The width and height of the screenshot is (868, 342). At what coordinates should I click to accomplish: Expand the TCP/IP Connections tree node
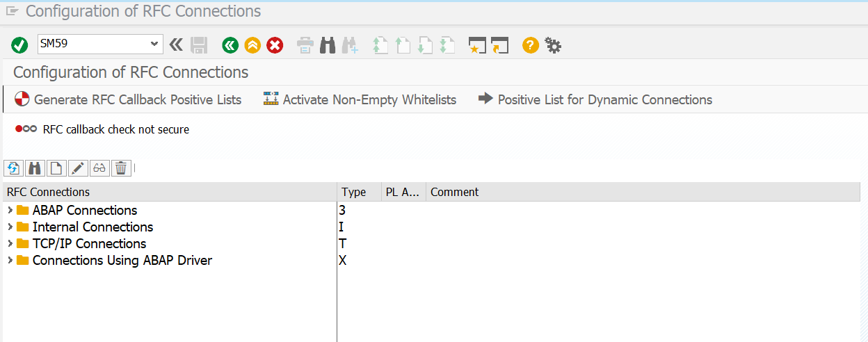coord(10,244)
